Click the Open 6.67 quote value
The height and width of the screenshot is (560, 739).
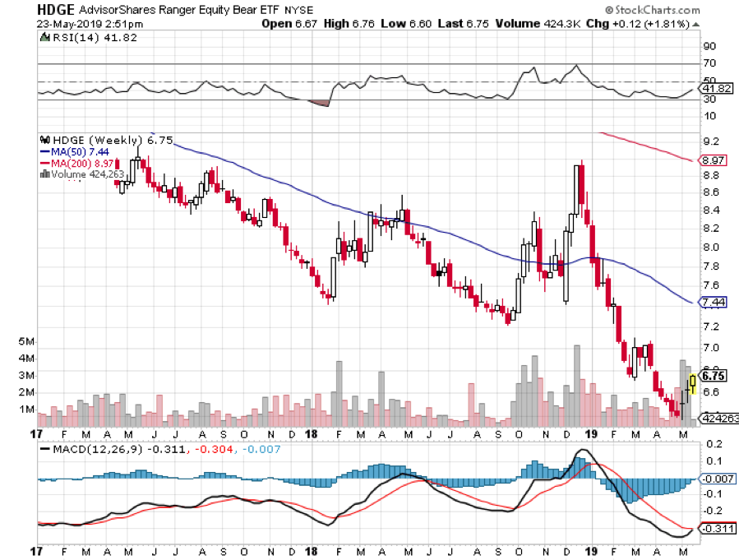coord(289,24)
